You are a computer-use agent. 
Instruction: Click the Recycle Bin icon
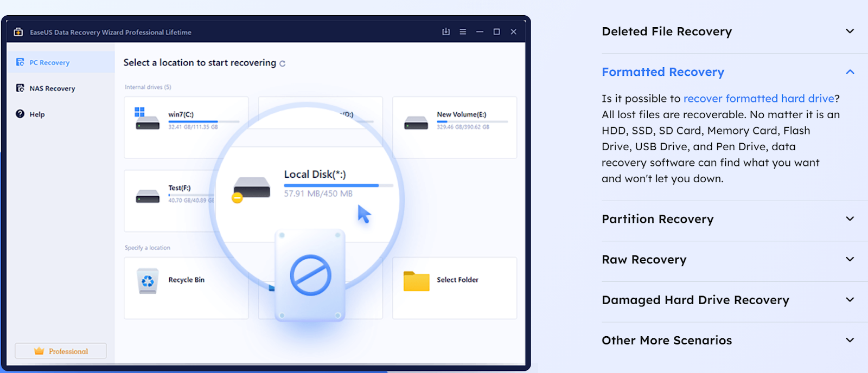pos(148,281)
